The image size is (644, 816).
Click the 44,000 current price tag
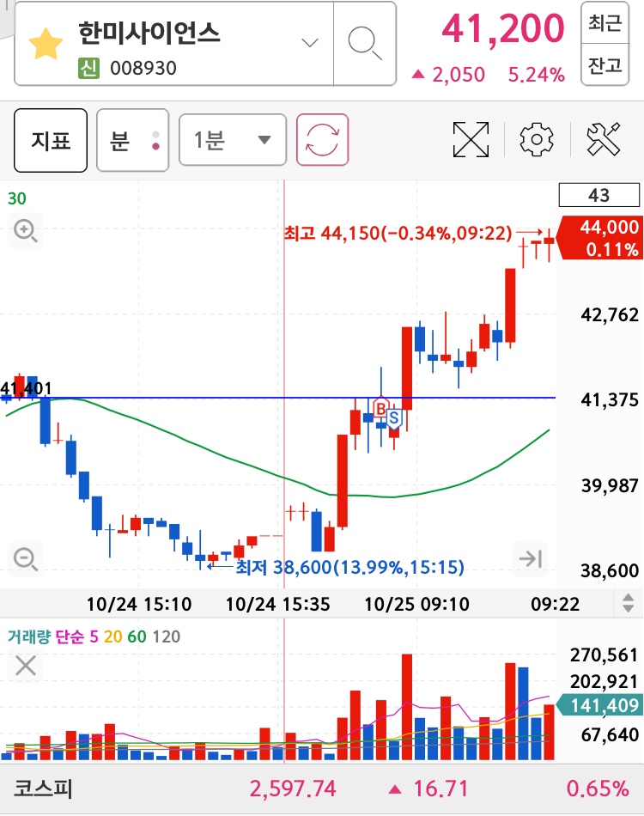(x=601, y=238)
